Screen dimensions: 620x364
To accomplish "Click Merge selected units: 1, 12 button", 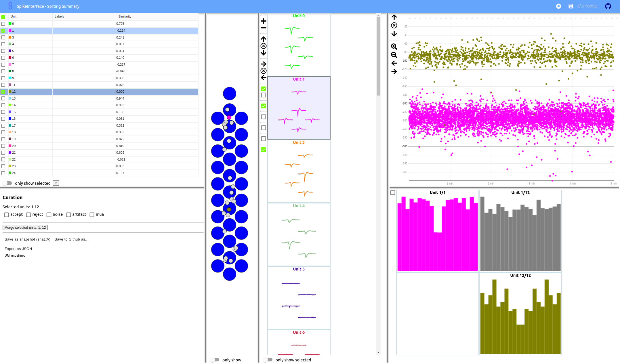I will (25, 228).
